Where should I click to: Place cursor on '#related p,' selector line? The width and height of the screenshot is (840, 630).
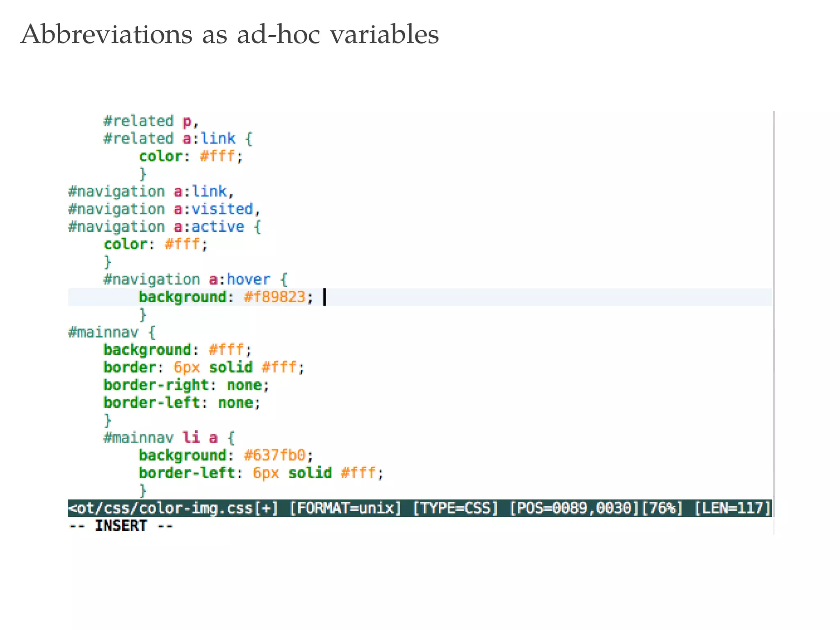pos(151,121)
